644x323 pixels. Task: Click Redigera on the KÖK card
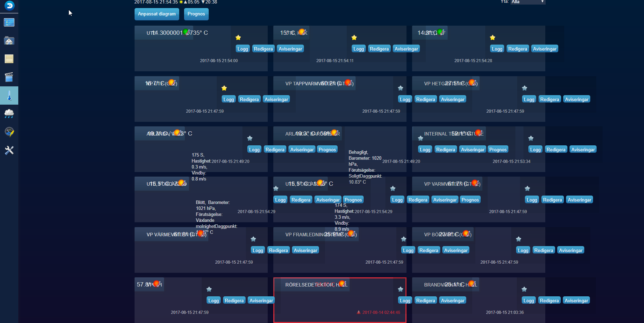click(379, 49)
